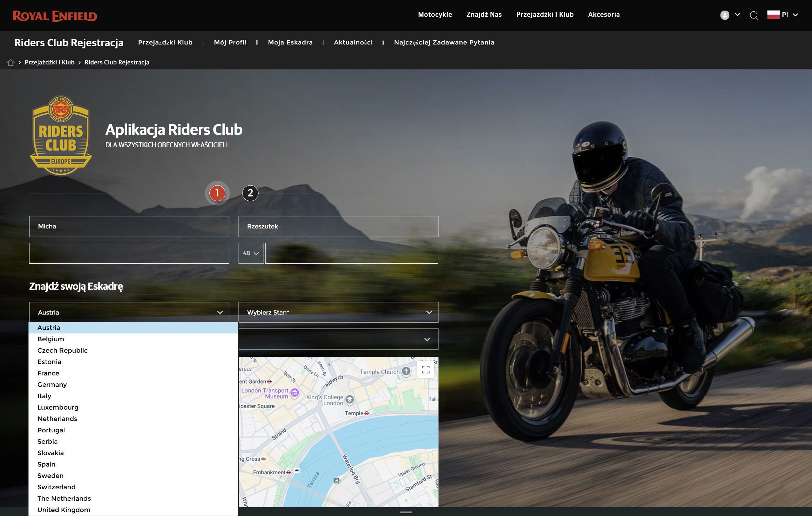Open the 48 country code dropdown

(x=251, y=253)
